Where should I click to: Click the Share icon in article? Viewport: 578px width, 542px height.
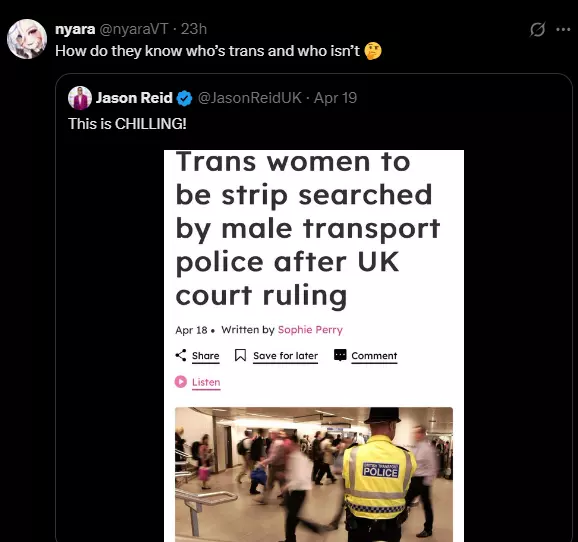[181, 355]
